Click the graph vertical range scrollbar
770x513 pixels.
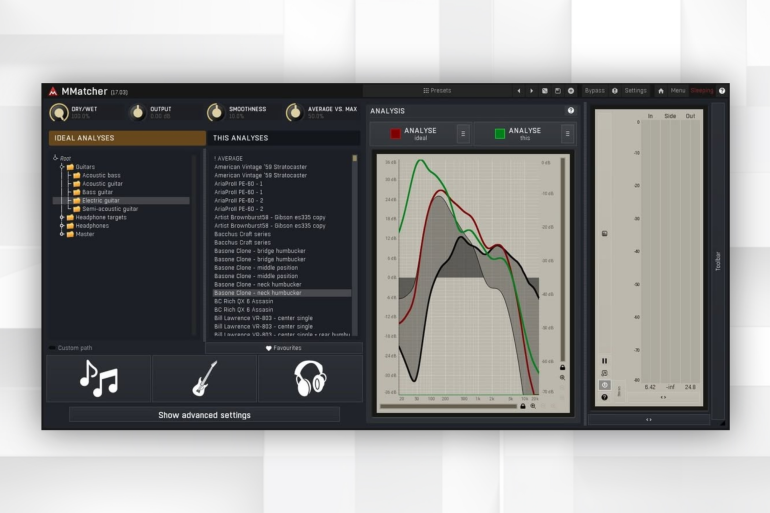562,260
